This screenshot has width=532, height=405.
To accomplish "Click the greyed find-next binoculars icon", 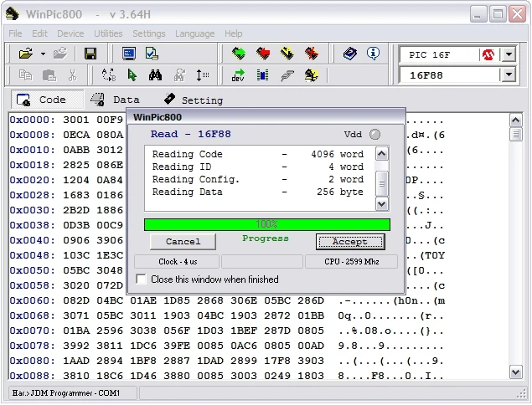I will [x=179, y=75].
